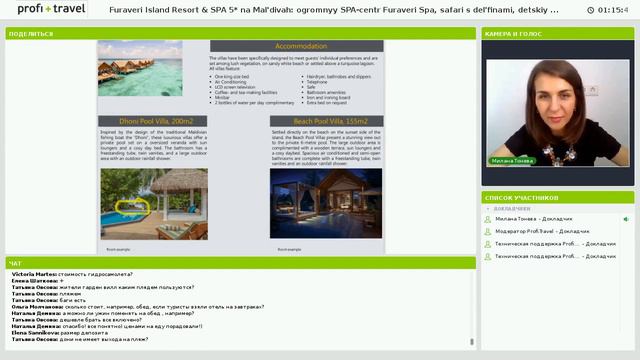Viewport: 640px width, 360px height.
Task: Click the 01:15:4 elapsed timer
Action: pyautogui.click(x=613, y=10)
